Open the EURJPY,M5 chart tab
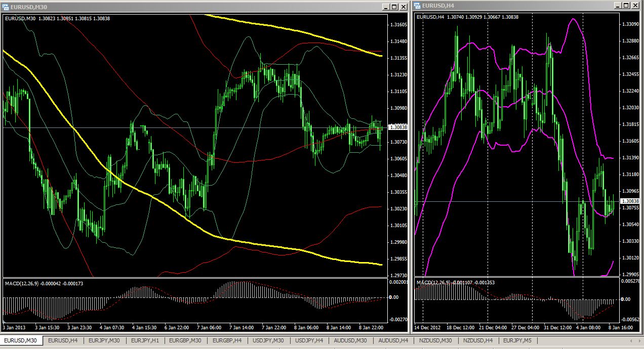 (x=517, y=341)
